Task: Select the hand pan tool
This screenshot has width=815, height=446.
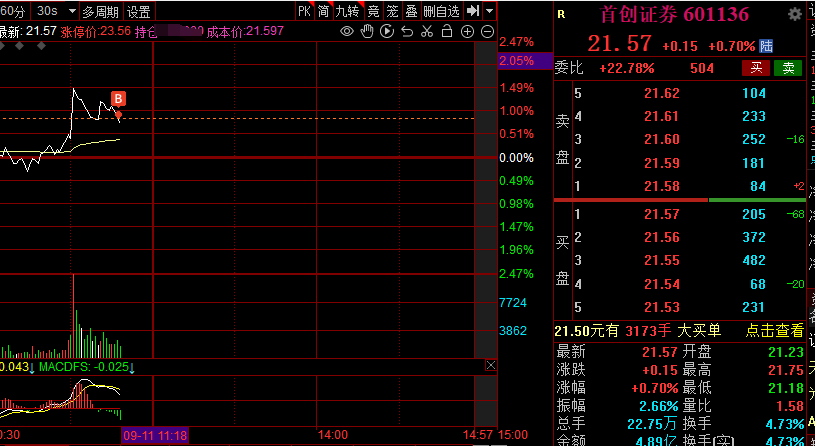Action: (x=367, y=31)
